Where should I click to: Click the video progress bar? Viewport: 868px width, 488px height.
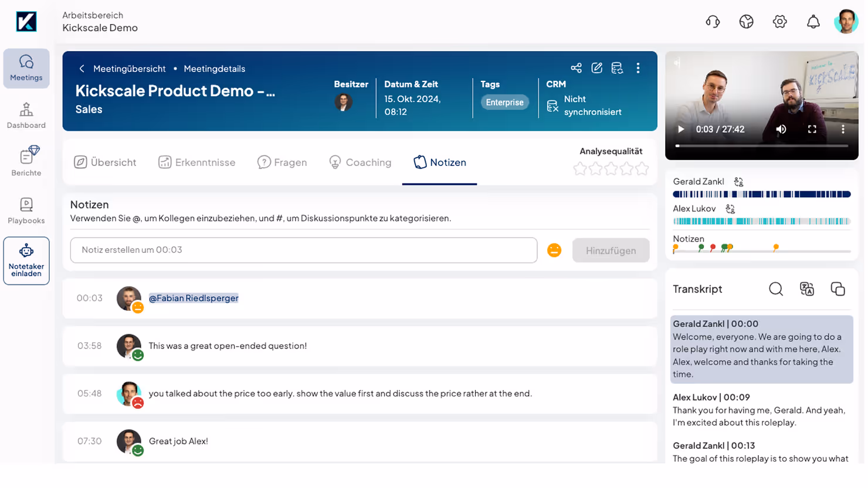pos(762,145)
